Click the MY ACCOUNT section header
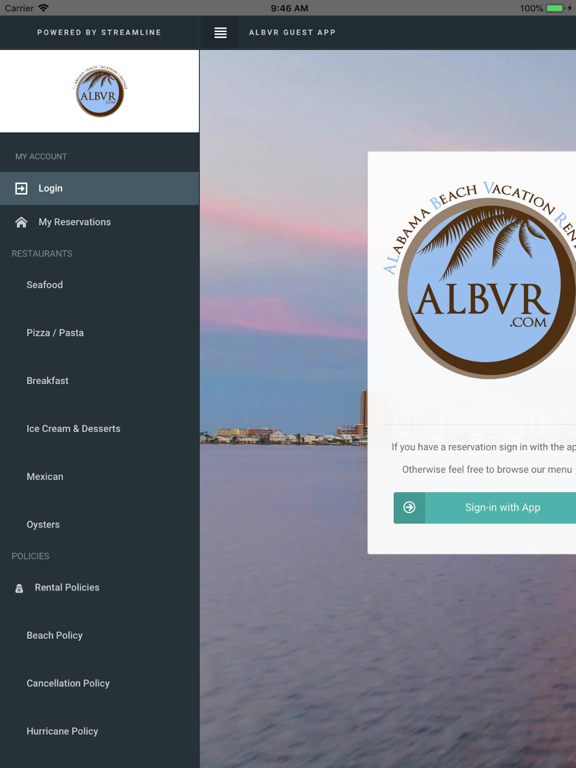The image size is (576, 768). pos(41,157)
